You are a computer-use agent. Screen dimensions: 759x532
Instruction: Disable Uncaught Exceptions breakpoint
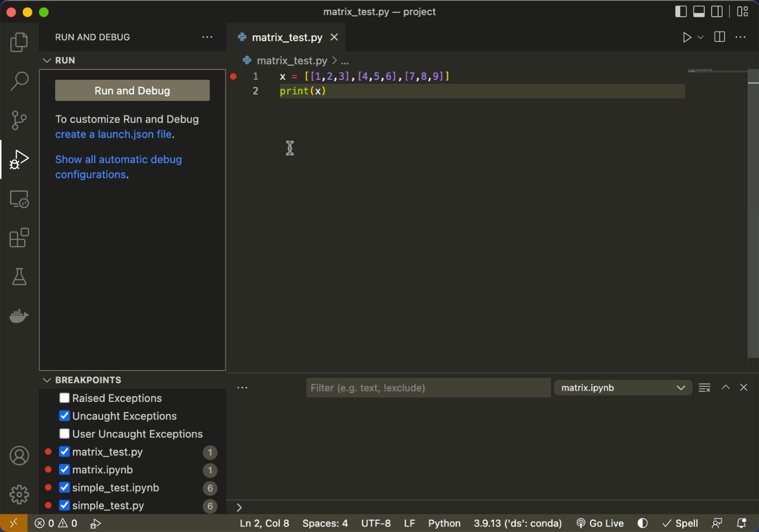65,416
